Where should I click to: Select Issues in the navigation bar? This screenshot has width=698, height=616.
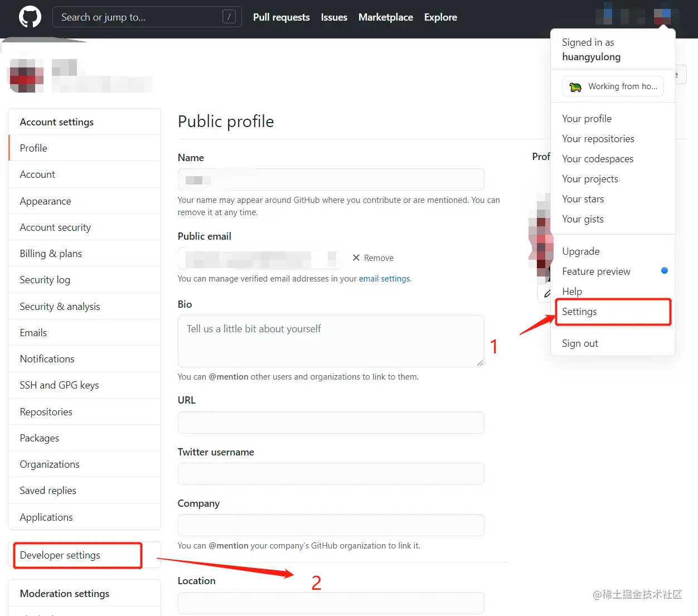pyautogui.click(x=333, y=17)
